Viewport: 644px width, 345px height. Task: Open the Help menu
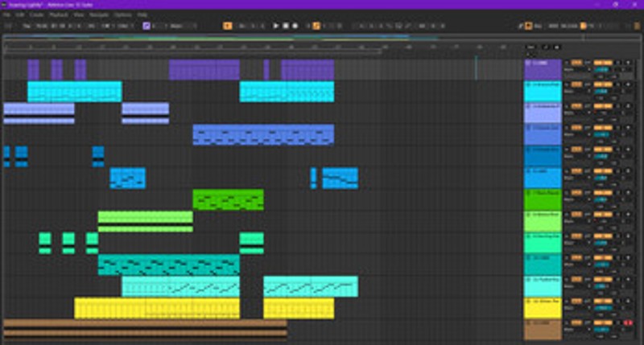(142, 14)
